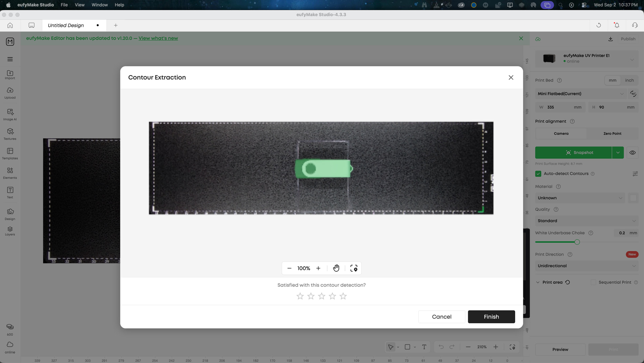Toggle the eye preview icon beside Snapshot
The height and width of the screenshot is (363, 644).
click(x=633, y=152)
